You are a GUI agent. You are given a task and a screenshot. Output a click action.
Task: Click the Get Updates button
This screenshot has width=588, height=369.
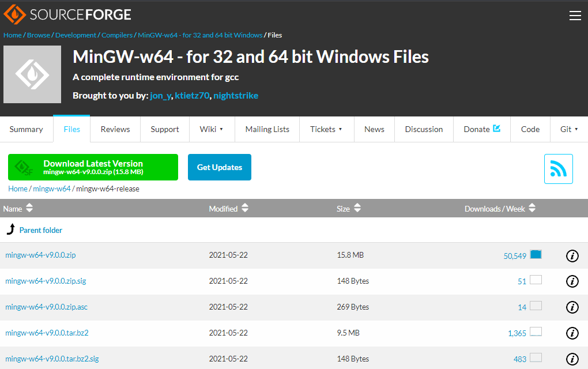tap(220, 167)
